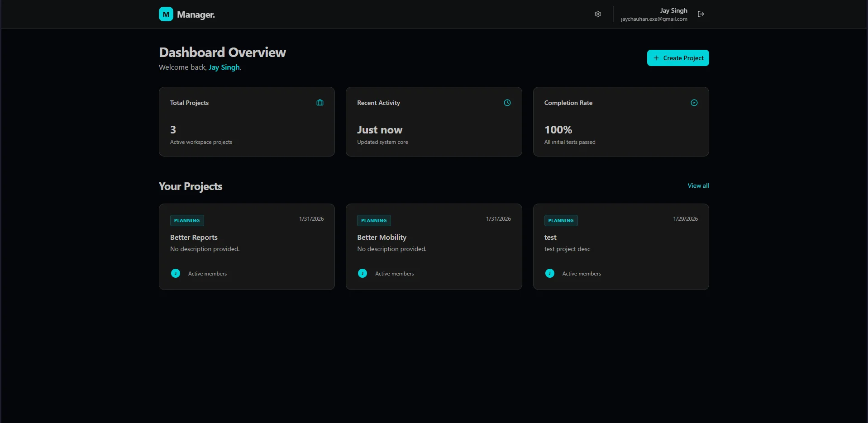Click the Jay Singh user name in header
The height and width of the screenshot is (423, 868).
[x=673, y=10]
